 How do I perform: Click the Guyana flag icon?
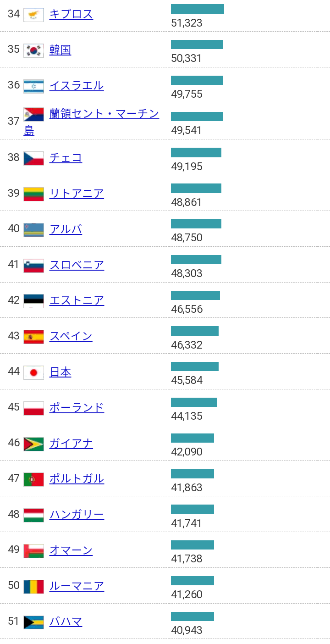(33, 444)
